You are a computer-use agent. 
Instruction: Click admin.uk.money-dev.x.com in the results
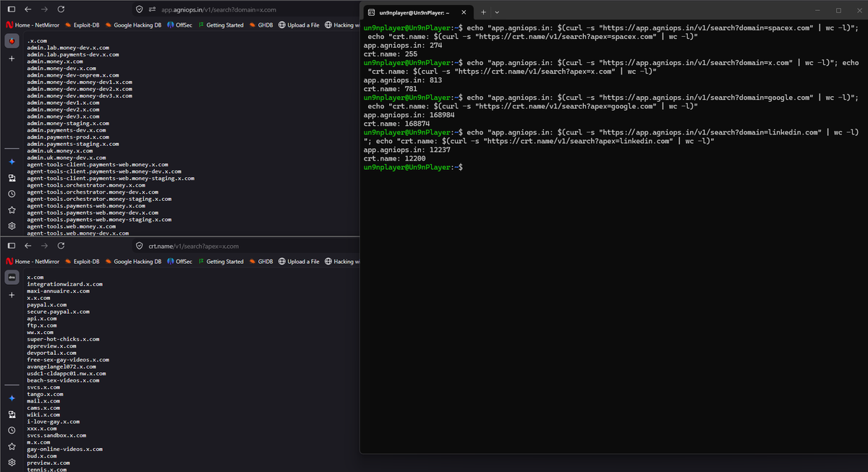(67, 158)
